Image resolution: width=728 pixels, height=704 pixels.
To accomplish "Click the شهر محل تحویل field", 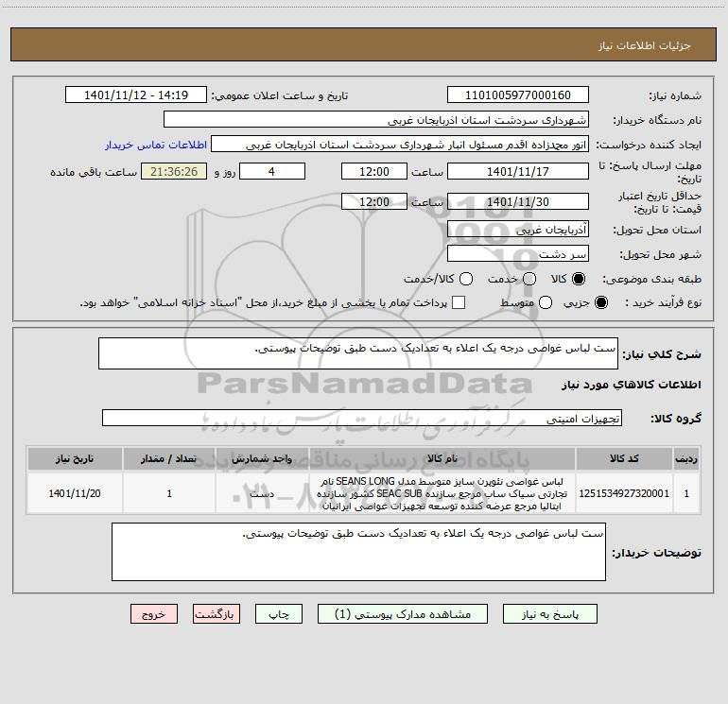I will [518, 253].
